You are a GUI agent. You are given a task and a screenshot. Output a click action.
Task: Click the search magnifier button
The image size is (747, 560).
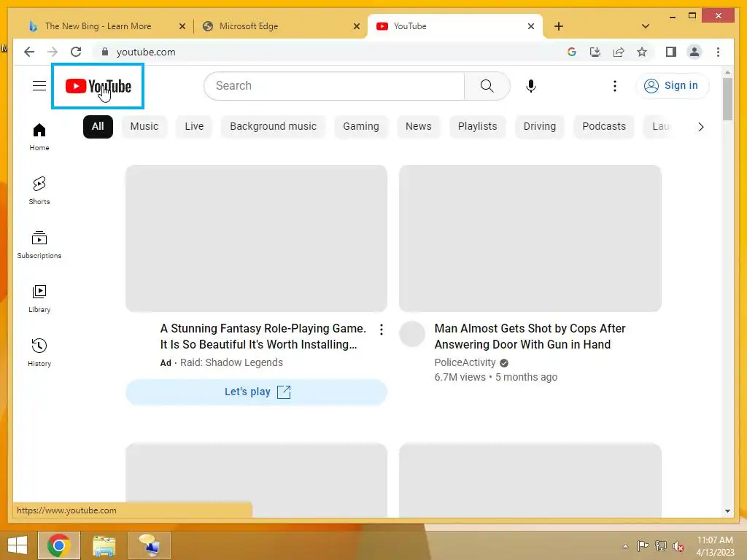487,86
